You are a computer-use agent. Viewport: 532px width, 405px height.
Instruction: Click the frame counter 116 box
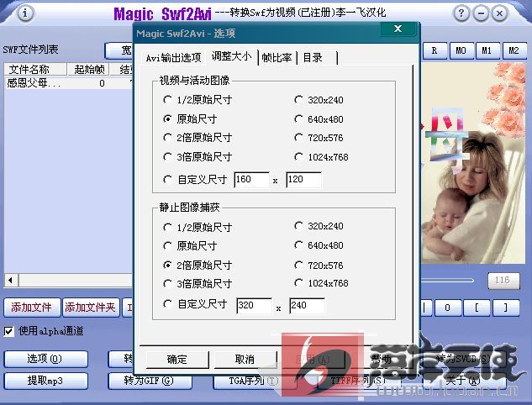503,281
